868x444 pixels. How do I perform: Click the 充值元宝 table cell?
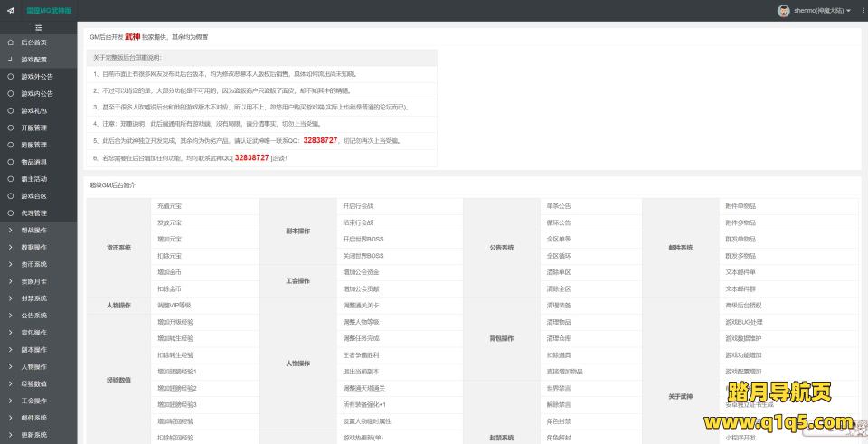(205, 206)
